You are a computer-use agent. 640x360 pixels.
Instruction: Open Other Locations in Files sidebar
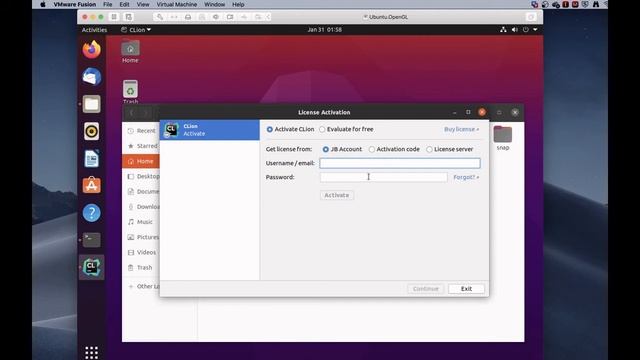pos(141,287)
